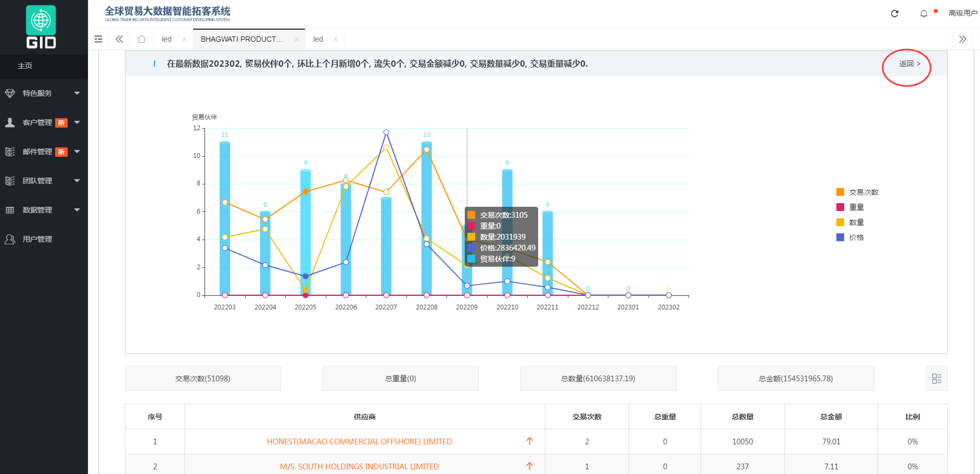Close the BHAGWATI PRODUCT tab
Screen dimensions: 980x474
click(297, 40)
